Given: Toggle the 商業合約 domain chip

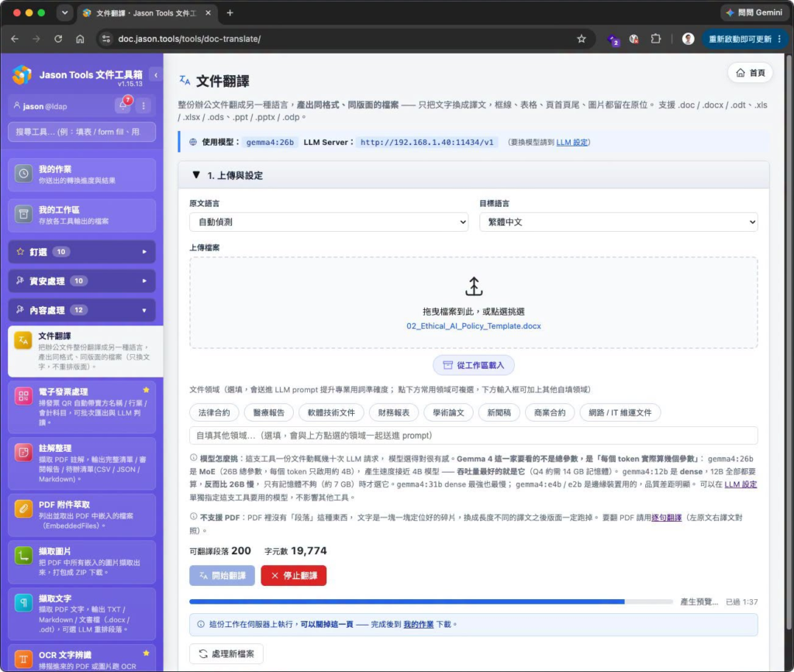Looking at the screenshot, I should (x=550, y=412).
